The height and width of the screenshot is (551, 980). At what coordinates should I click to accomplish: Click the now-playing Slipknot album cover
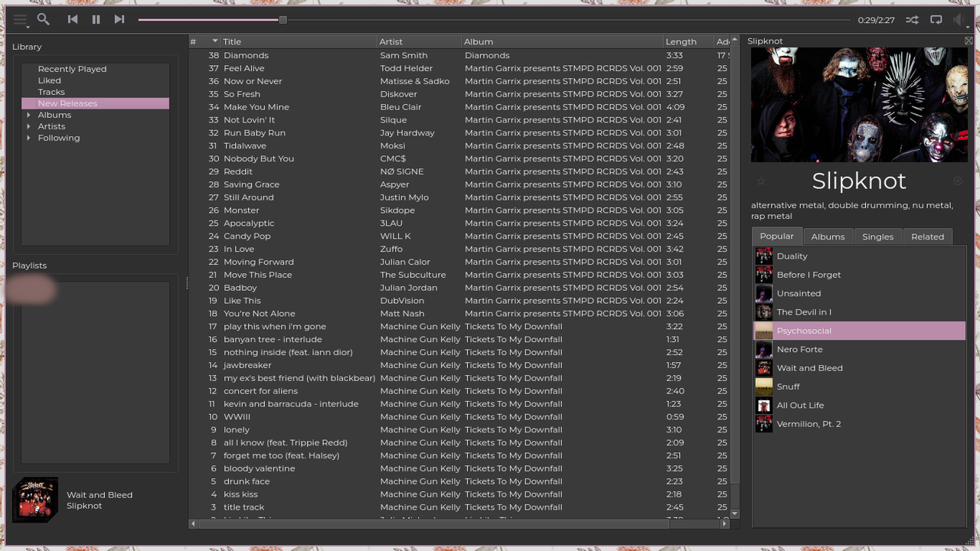click(x=35, y=500)
